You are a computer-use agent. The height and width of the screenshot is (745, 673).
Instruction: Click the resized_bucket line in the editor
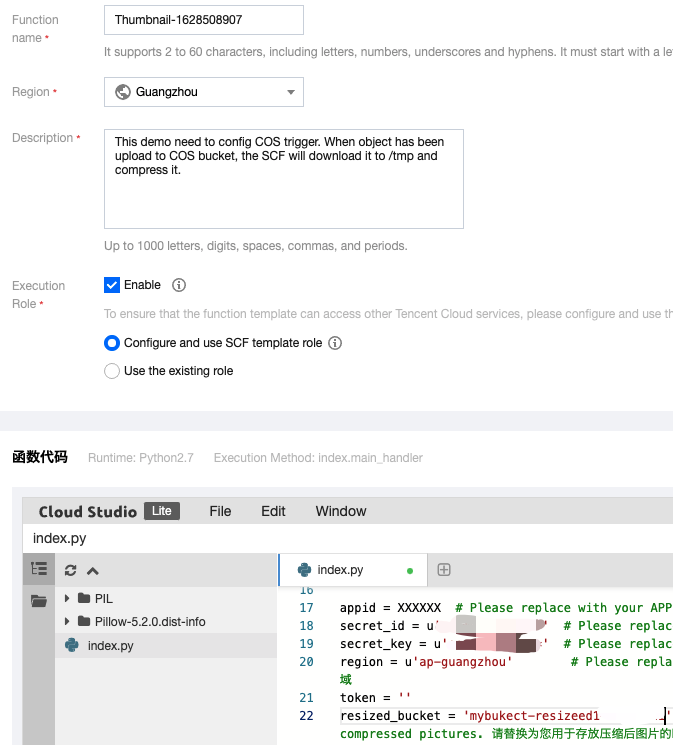coord(506,716)
